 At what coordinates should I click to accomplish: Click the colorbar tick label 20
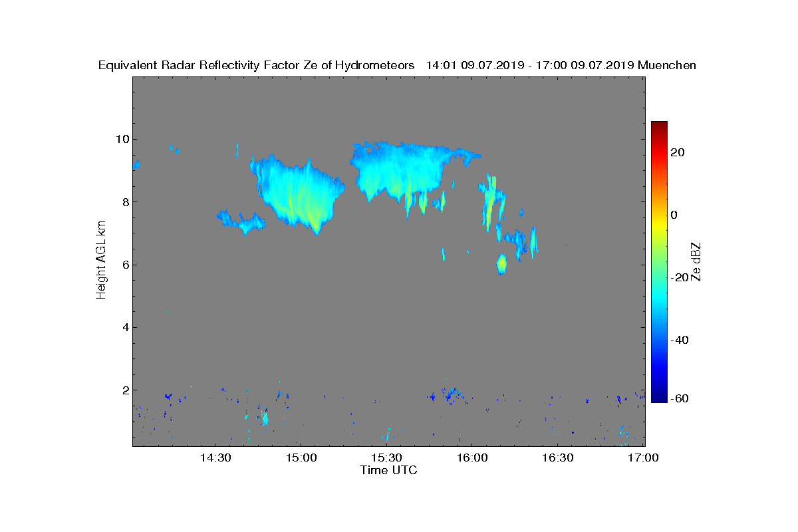[x=678, y=152]
